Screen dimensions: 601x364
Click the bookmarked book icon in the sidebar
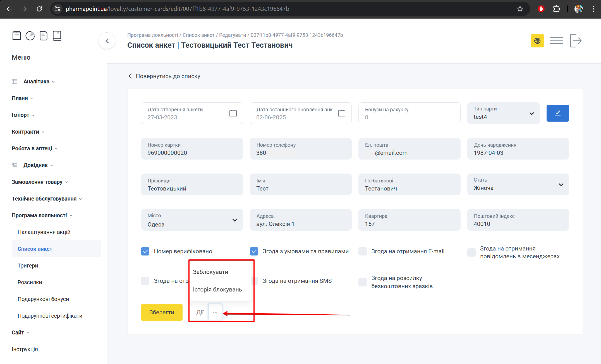point(57,35)
